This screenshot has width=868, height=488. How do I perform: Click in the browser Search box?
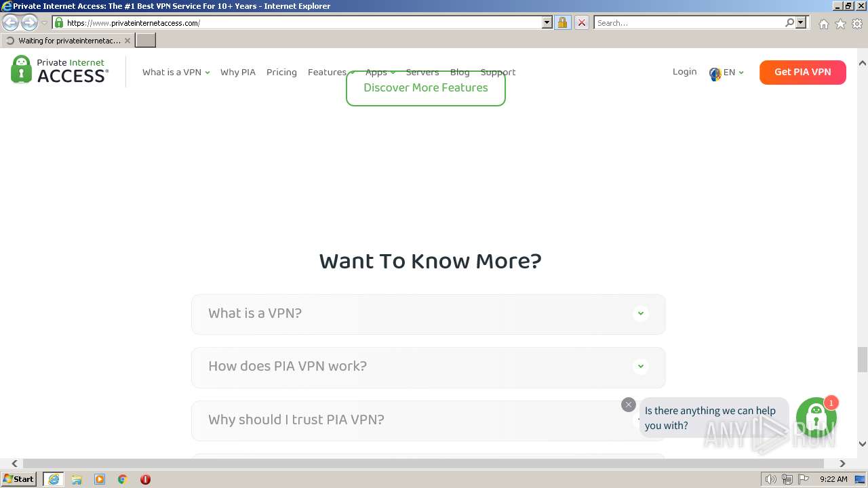point(689,22)
